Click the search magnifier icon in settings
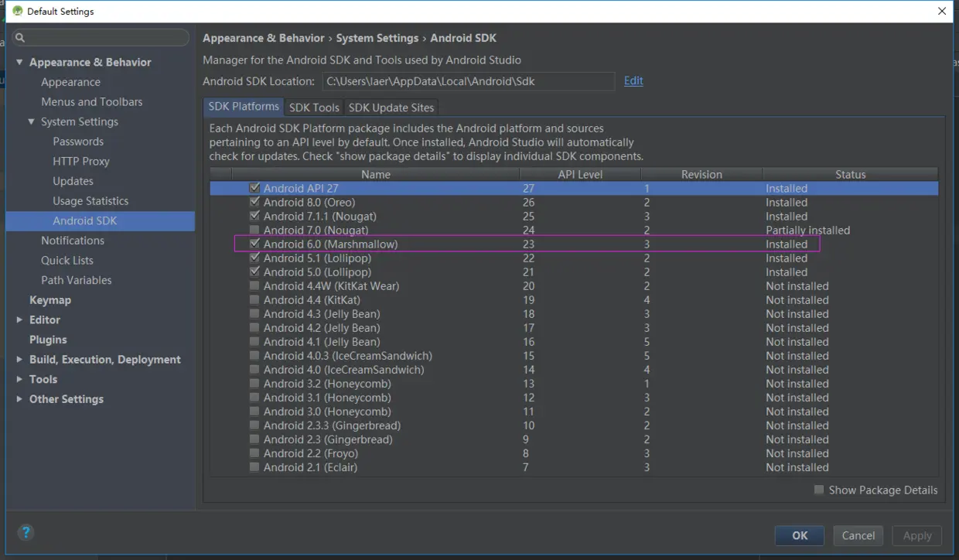This screenshot has height=560, width=959. (x=20, y=37)
